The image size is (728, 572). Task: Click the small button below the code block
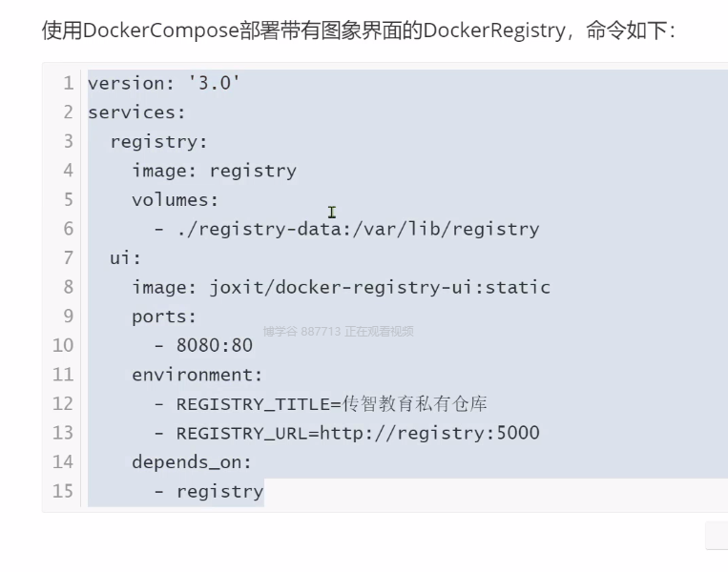(x=717, y=535)
